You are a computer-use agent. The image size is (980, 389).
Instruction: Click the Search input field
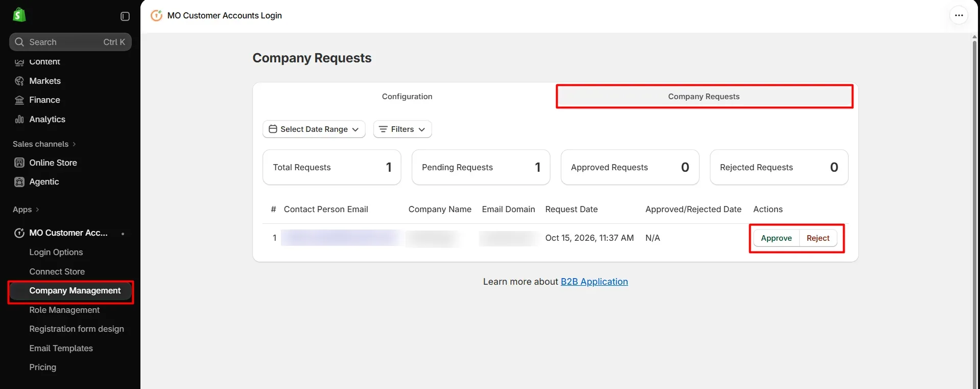(70, 42)
